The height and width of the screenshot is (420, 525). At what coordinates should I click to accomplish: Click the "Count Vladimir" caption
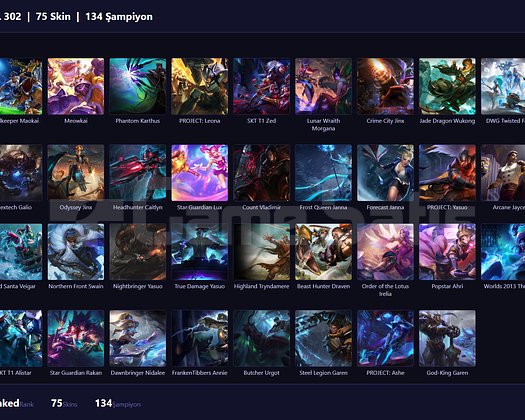pos(261,207)
